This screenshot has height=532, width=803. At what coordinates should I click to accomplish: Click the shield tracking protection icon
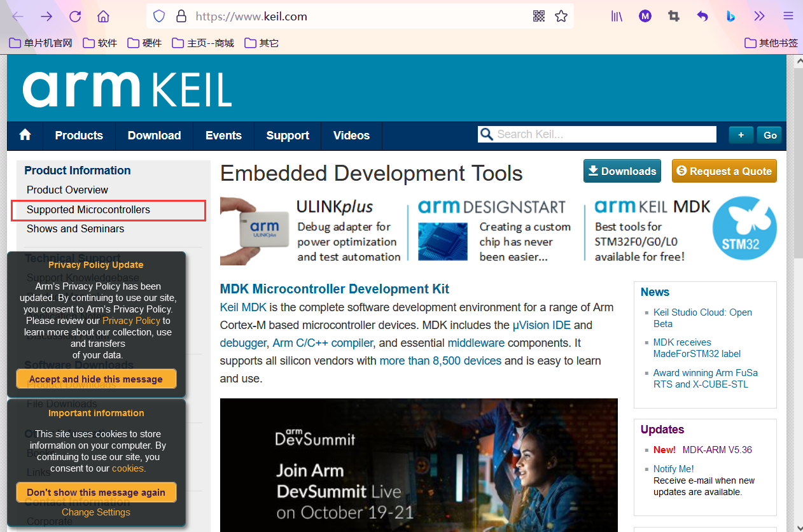[x=159, y=16]
